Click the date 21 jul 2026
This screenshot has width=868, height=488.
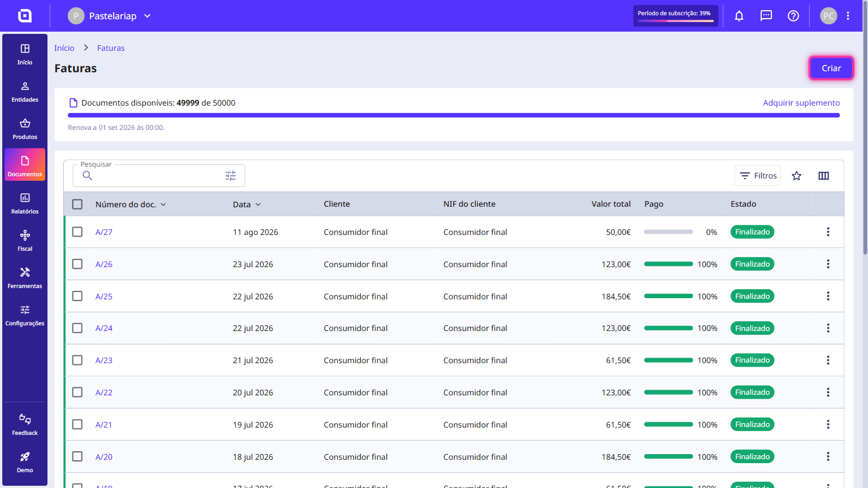253,360
